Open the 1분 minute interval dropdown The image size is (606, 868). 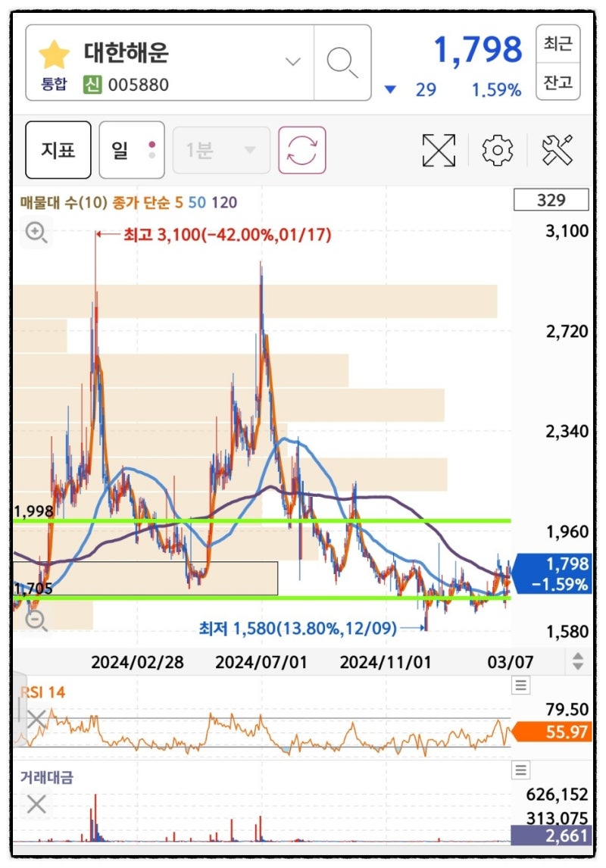click(x=221, y=150)
